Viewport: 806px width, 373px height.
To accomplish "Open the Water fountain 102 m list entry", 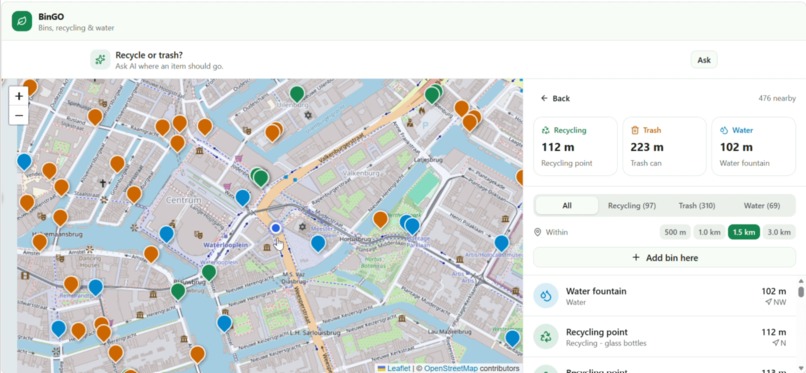I will tap(660, 296).
